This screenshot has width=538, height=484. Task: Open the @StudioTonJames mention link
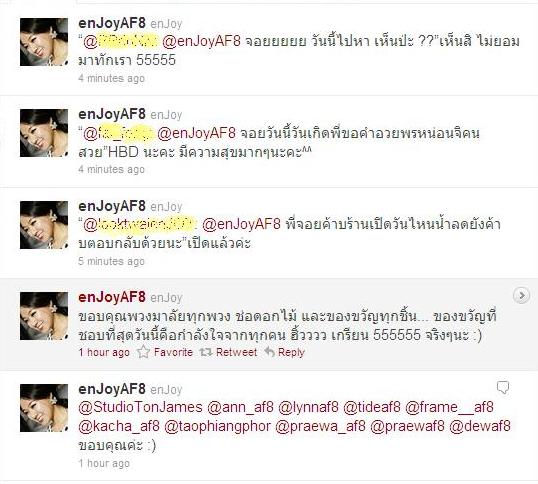point(140,407)
